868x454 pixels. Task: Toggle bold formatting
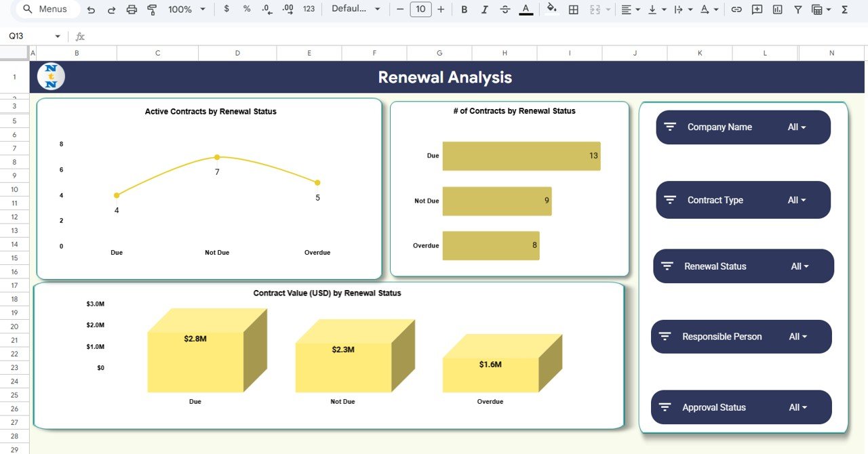(x=464, y=9)
